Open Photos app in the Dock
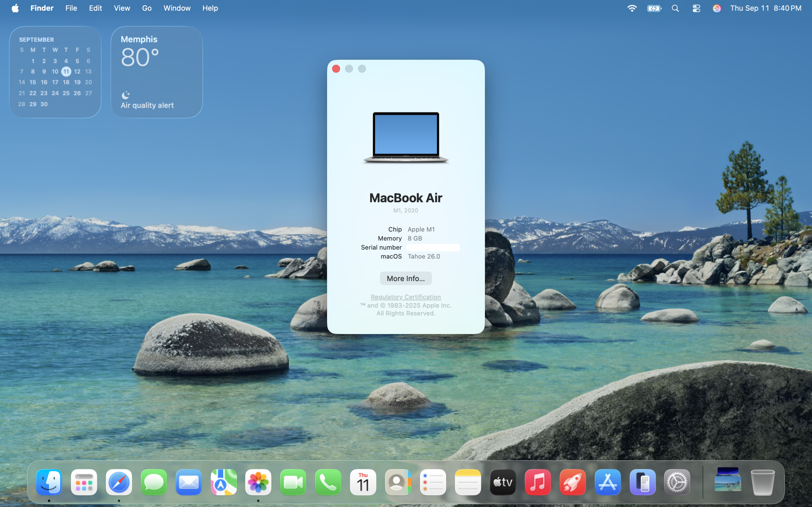This screenshot has height=507, width=812. (258, 482)
